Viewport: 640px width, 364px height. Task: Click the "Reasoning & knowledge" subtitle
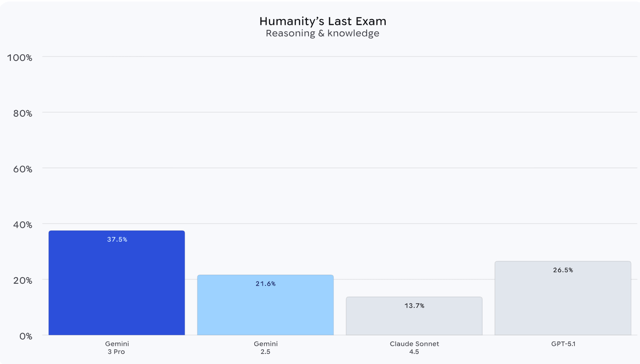[323, 33]
